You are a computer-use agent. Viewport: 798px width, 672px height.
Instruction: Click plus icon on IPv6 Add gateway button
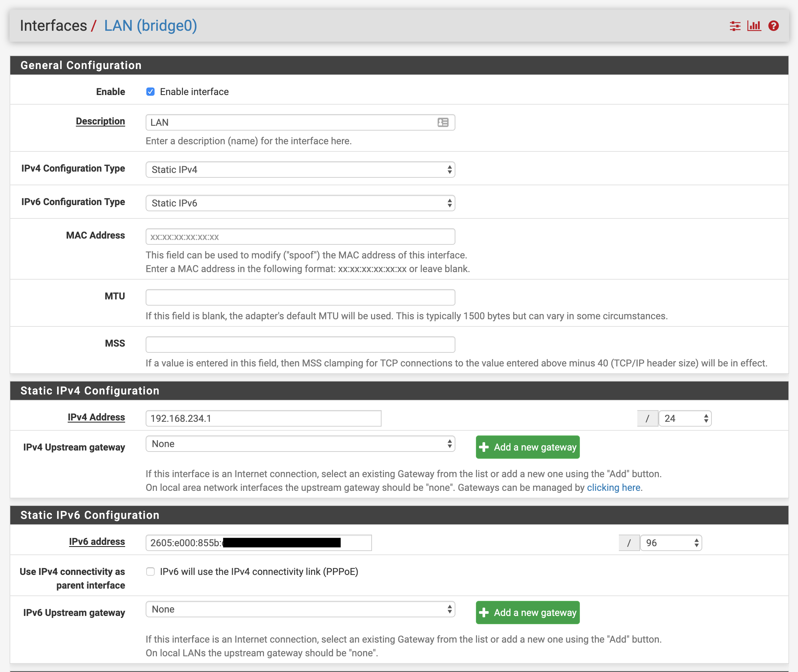tap(484, 612)
